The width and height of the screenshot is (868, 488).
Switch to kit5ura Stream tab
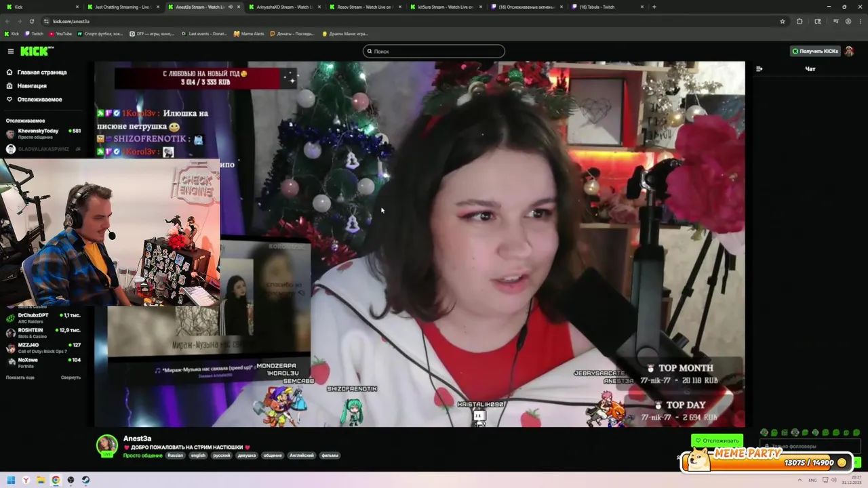tap(445, 7)
